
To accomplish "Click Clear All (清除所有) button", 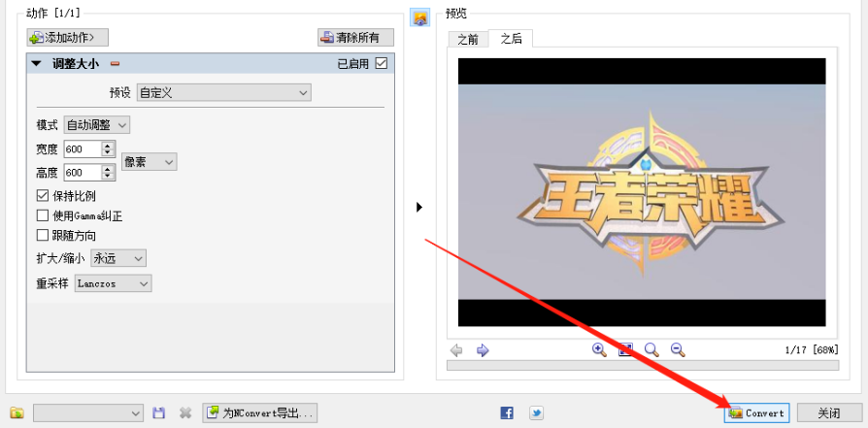I will coord(356,38).
